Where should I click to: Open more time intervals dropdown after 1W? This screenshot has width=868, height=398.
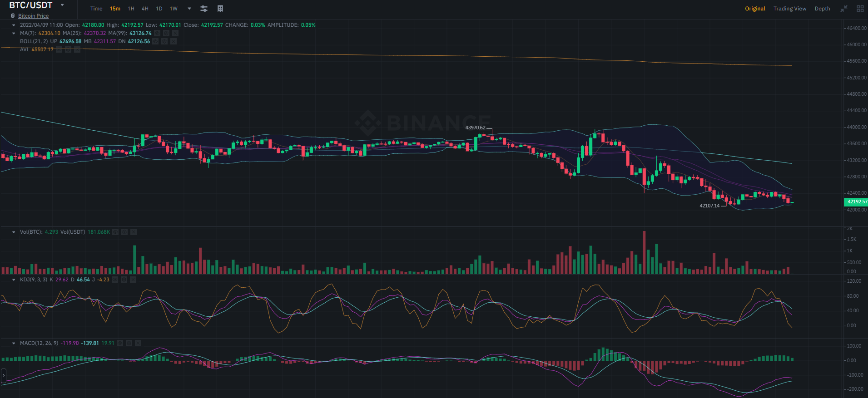coord(189,9)
